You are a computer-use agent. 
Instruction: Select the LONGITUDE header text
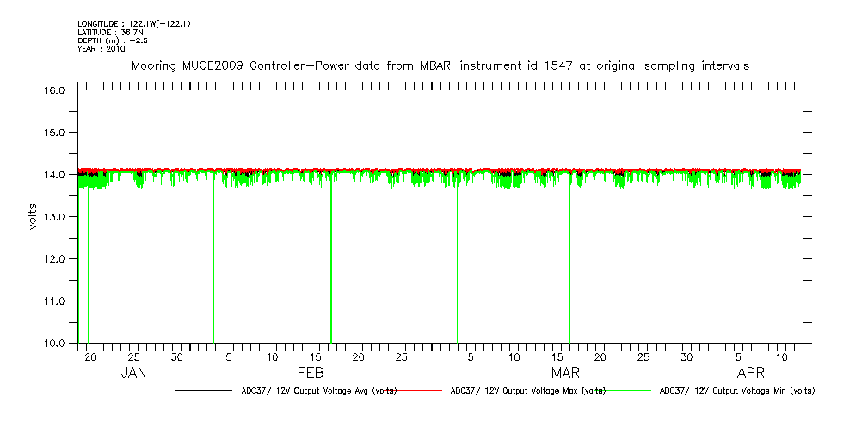point(133,23)
